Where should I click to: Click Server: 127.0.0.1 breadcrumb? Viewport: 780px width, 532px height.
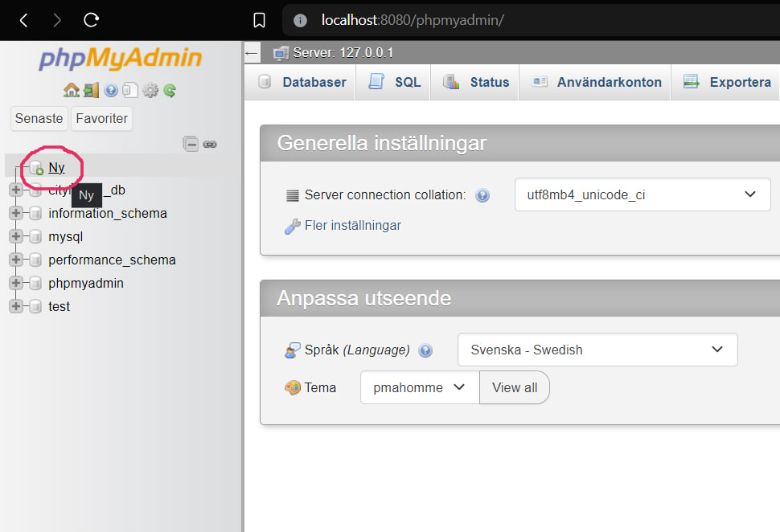click(343, 53)
